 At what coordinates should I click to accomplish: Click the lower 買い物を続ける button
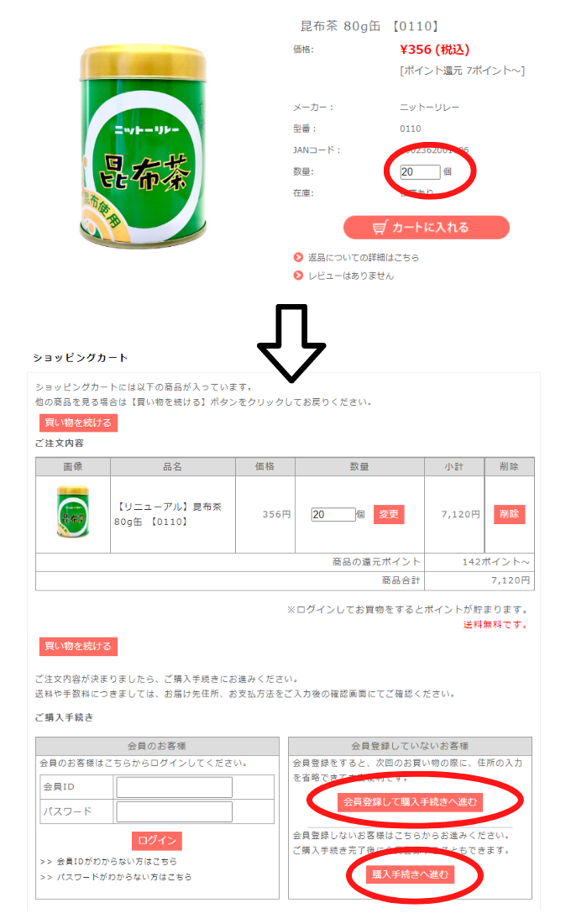78,646
